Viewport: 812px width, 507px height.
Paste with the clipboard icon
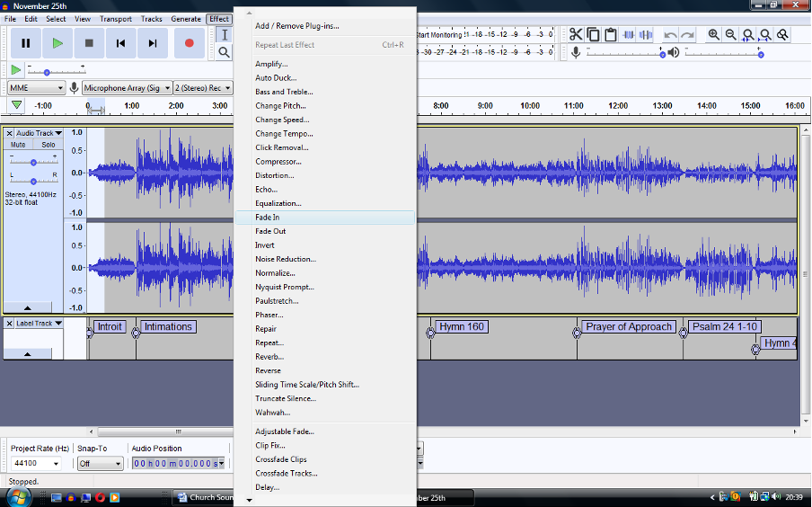pos(611,35)
